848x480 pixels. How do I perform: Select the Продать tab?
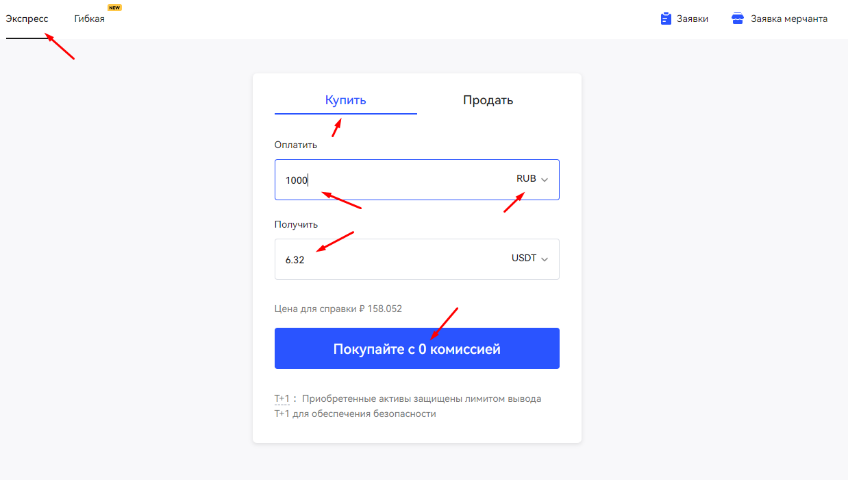tap(488, 100)
